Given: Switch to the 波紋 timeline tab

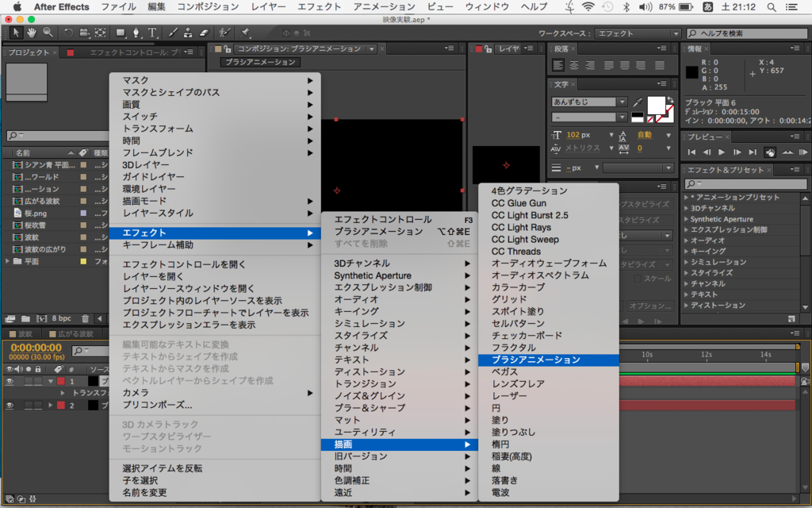Looking at the screenshot, I should pyautogui.click(x=21, y=334).
